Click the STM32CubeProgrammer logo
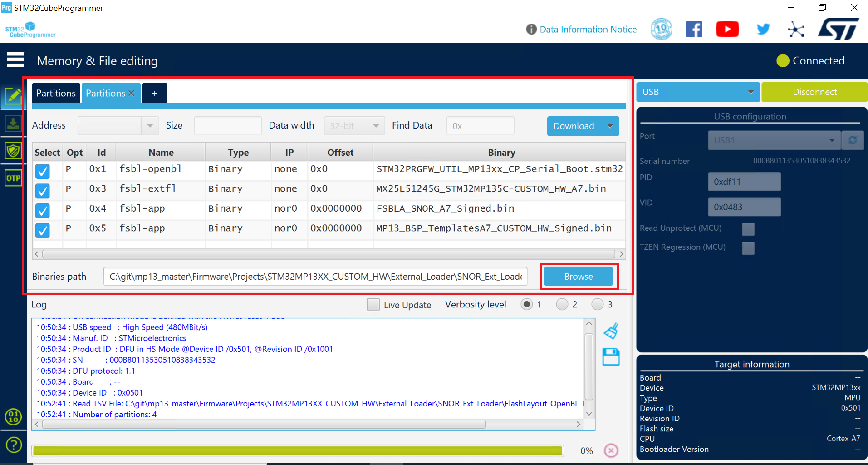The image size is (868, 465). click(30, 30)
